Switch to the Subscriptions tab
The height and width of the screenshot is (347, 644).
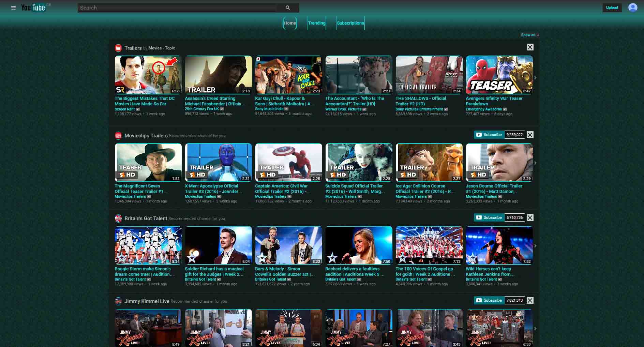350,23
